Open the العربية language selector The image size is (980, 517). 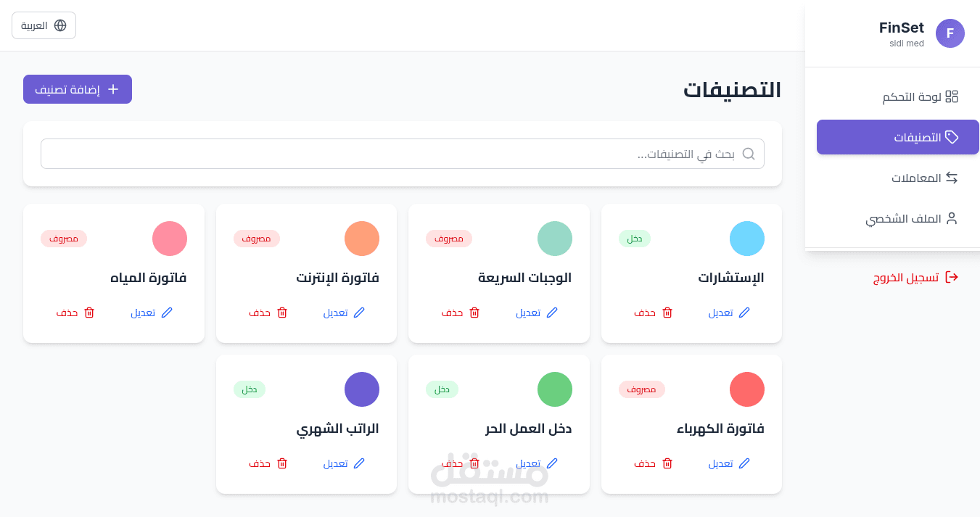click(x=44, y=25)
